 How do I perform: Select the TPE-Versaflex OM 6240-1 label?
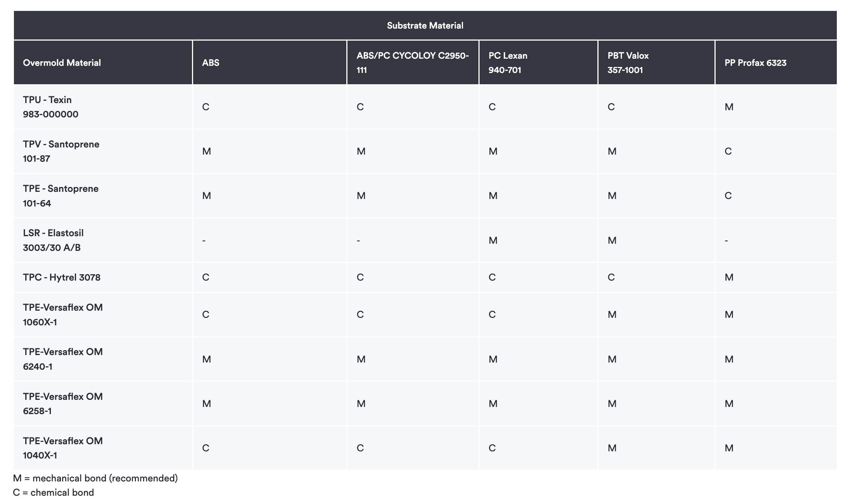pyautogui.click(x=62, y=359)
